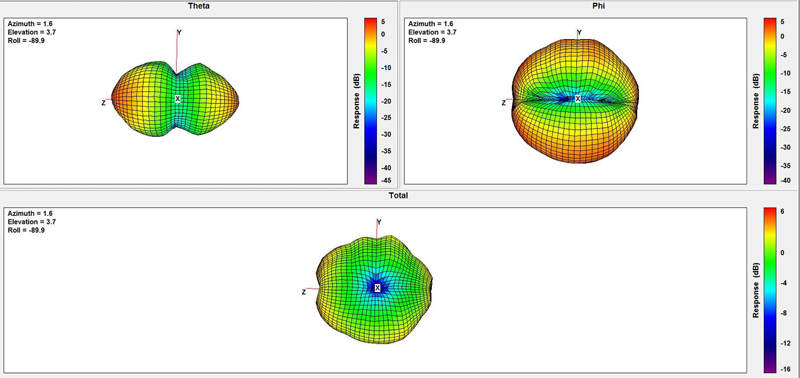Click Elevation = 3.7 in Total plot

[32, 222]
